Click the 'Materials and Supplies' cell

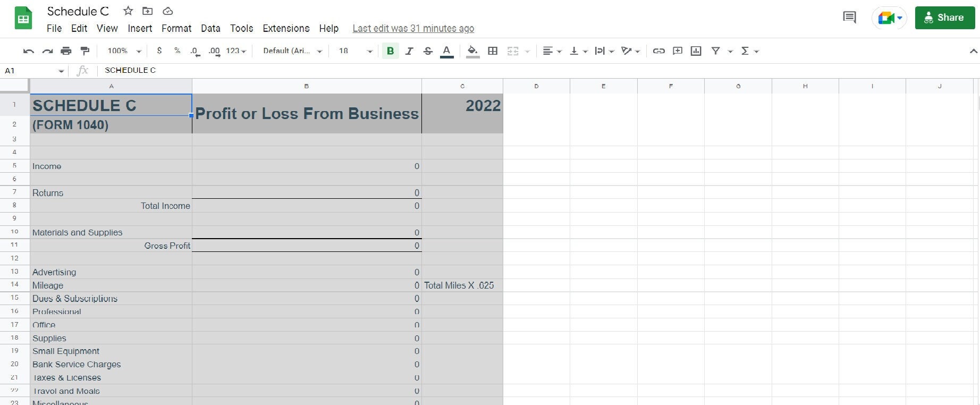click(111, 232)
